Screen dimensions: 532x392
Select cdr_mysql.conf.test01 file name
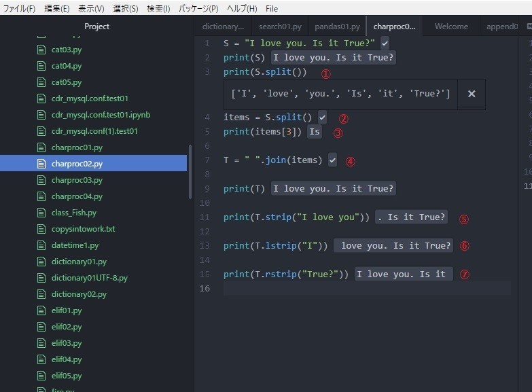pyautogui.click(x=90, y=99)
